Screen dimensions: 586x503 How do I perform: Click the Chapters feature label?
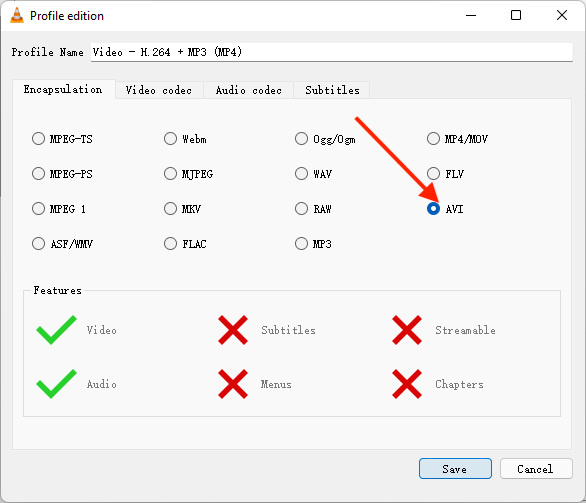coord(459,385)
